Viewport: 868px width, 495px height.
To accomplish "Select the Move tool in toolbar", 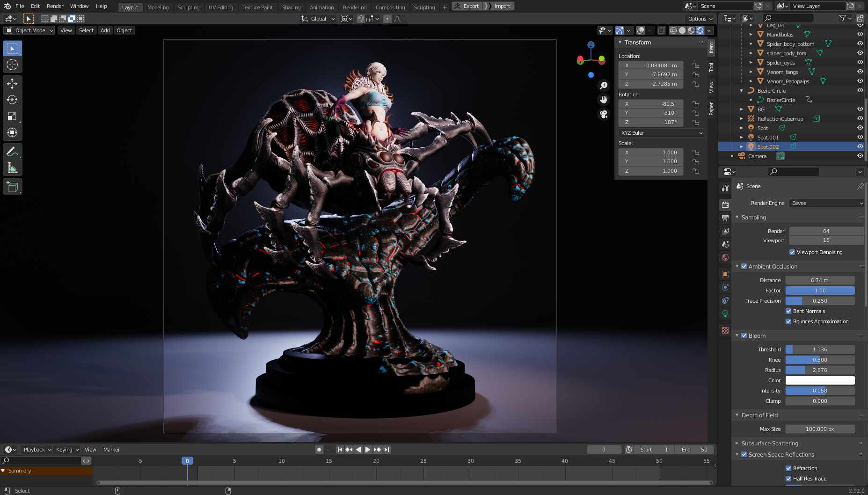I will (x=12, y=84).
